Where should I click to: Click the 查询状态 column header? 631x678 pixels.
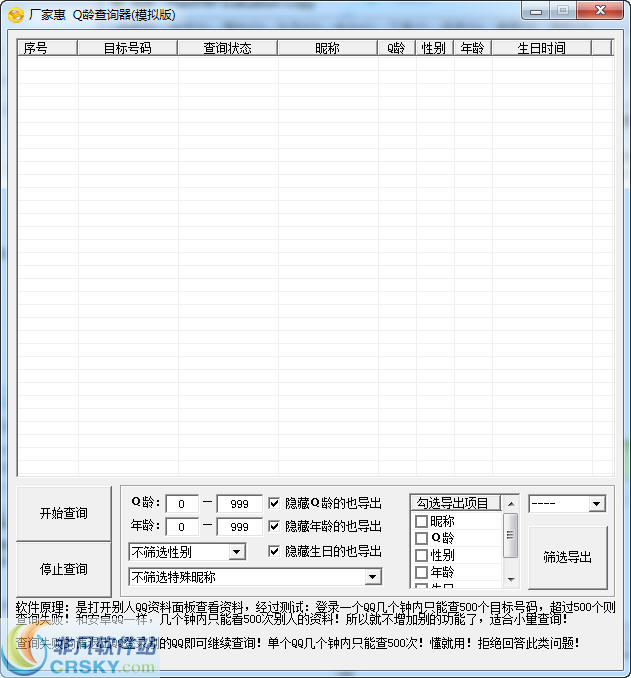point(227,48)
